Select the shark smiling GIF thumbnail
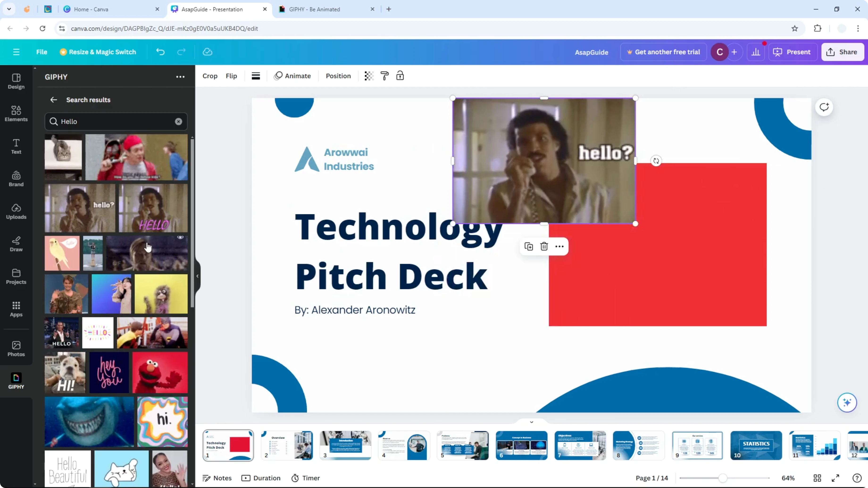 pos(89,422)
